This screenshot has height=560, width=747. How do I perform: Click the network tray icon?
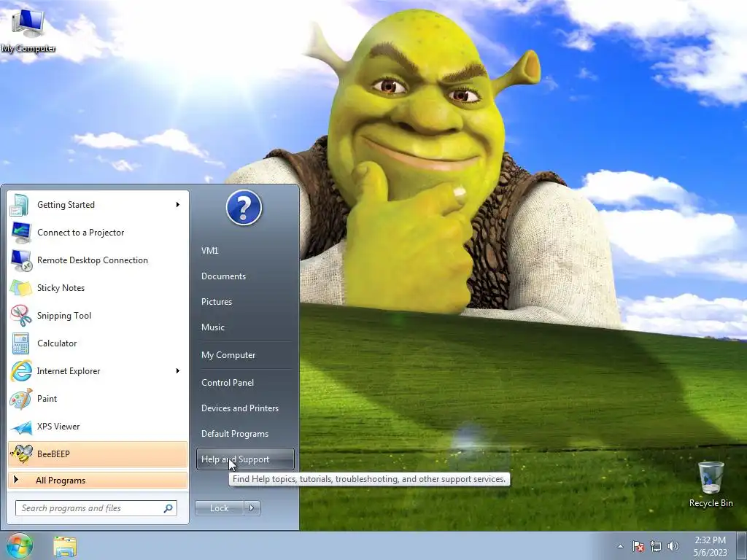(x=656, y=546)
